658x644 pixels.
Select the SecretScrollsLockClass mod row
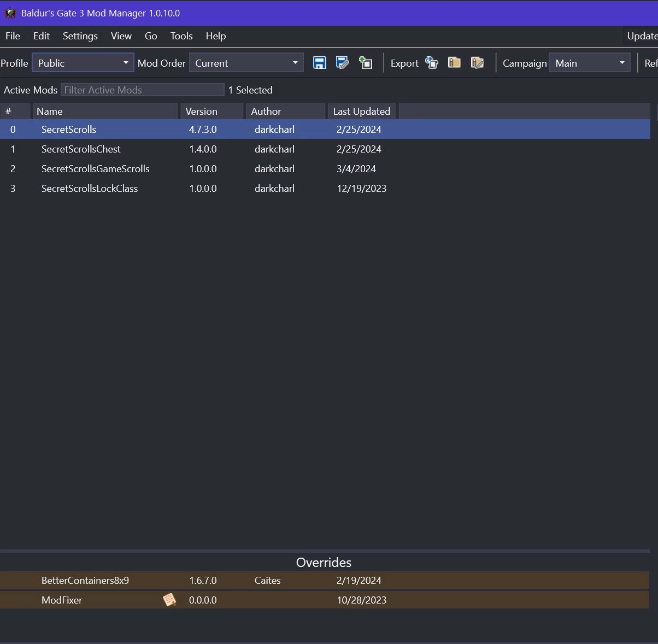(325, 189)
